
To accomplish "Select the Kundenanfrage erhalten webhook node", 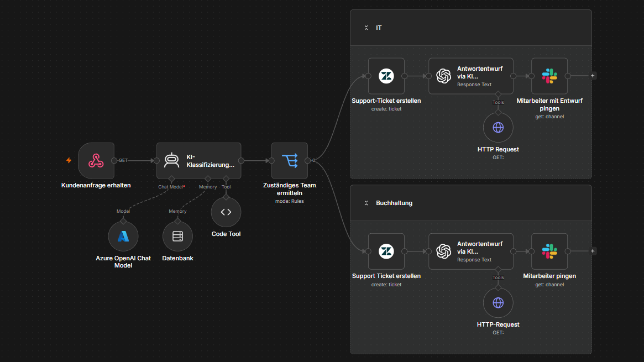I will click(96, 160).
